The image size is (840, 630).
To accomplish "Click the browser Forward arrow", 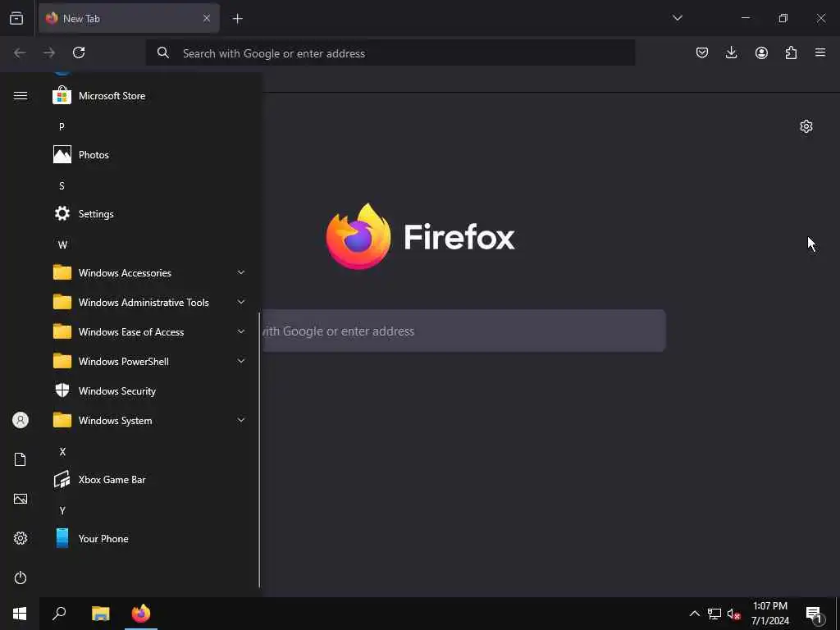I will pyautogui.click(x=49, y=52).
